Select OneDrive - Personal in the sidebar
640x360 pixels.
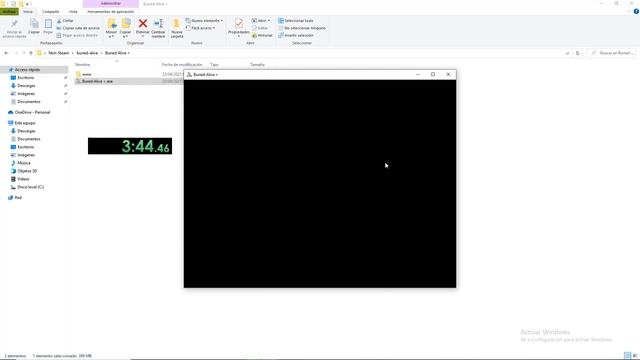pyautogui.click(x=32, y=112)
